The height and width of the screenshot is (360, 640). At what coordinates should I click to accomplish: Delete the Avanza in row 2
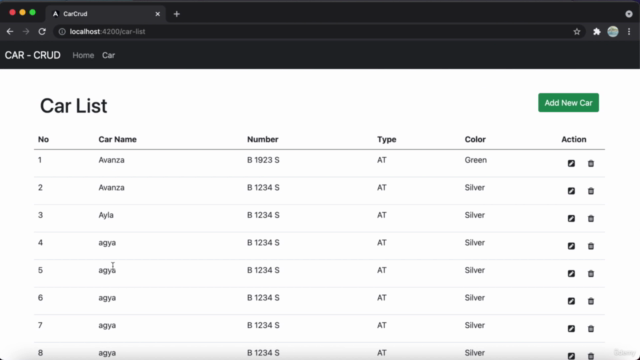(x=591, y=191)
